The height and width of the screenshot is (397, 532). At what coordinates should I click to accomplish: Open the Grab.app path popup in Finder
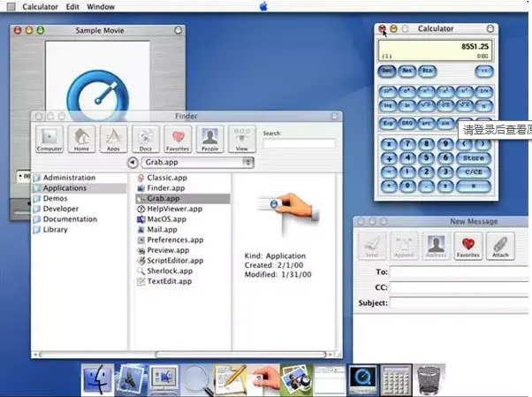197,163
